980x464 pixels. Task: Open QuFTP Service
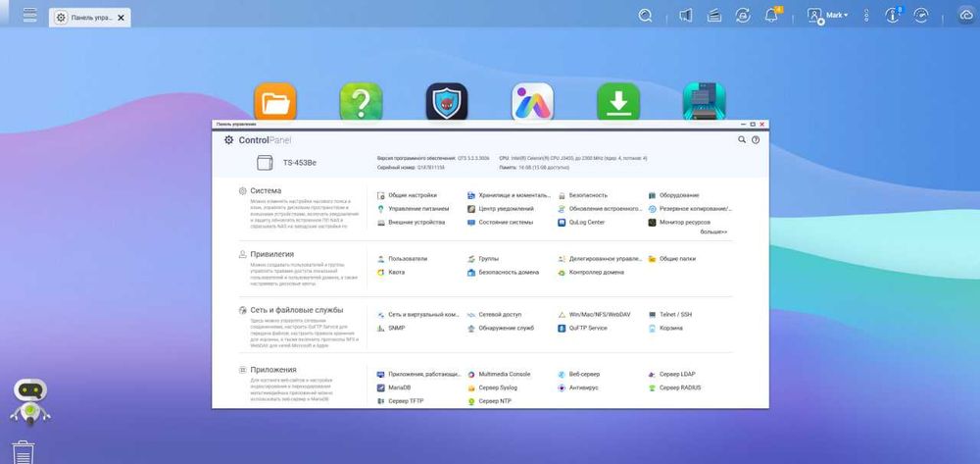click(x=582, y=329)
